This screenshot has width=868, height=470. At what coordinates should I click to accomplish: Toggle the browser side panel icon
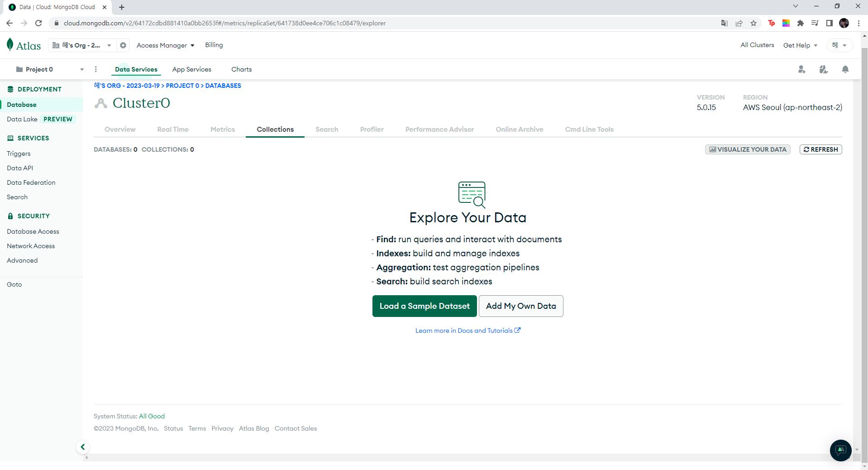[x=830, y=23]
